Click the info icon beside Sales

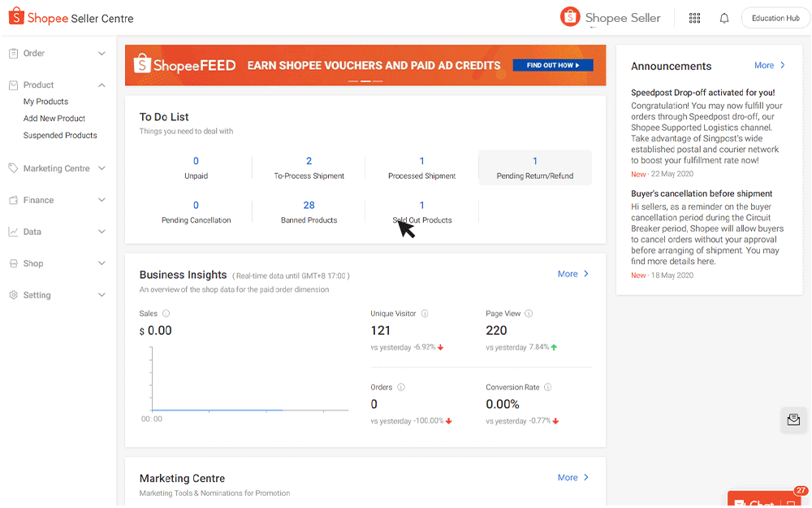pyautogui.click(x=166, y=314)
